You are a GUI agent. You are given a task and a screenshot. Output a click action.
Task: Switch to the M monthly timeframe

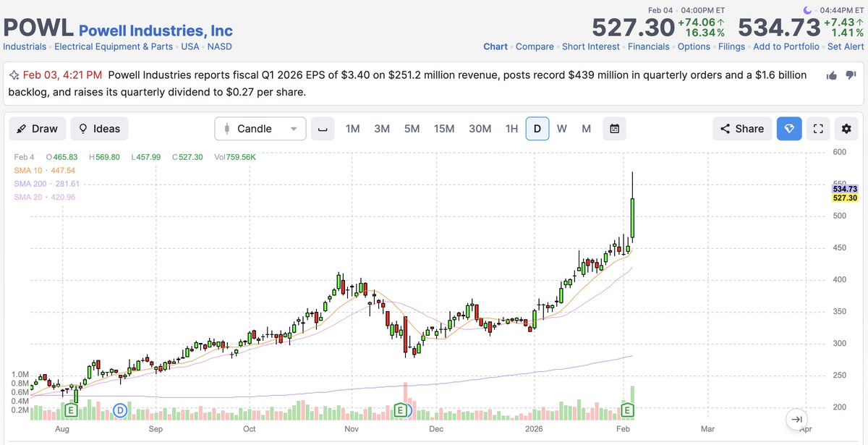point(586,129)
